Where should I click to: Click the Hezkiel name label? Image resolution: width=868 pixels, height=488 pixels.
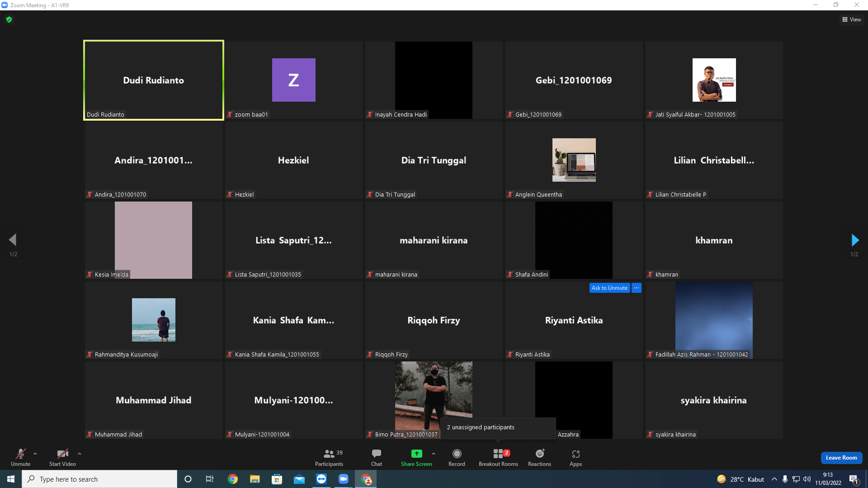pyautogui.click(x=244, y=195)
